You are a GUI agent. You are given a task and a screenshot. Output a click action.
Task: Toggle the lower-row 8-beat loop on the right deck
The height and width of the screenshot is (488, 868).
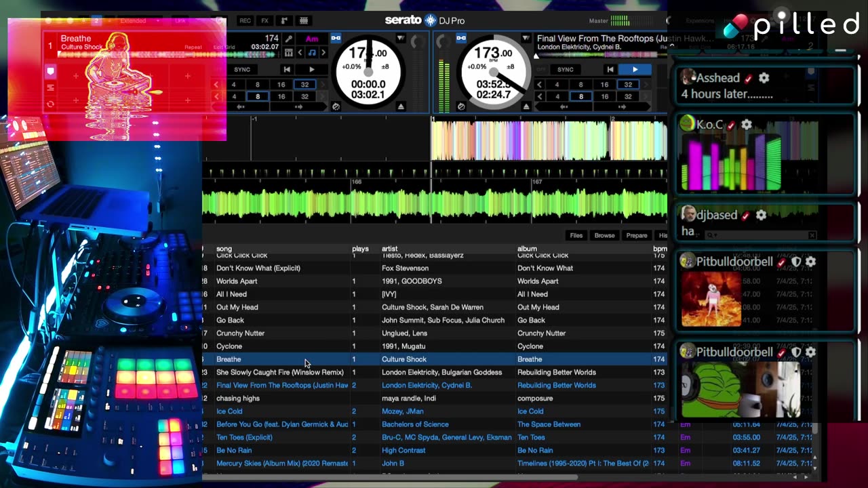click(580, 96)
